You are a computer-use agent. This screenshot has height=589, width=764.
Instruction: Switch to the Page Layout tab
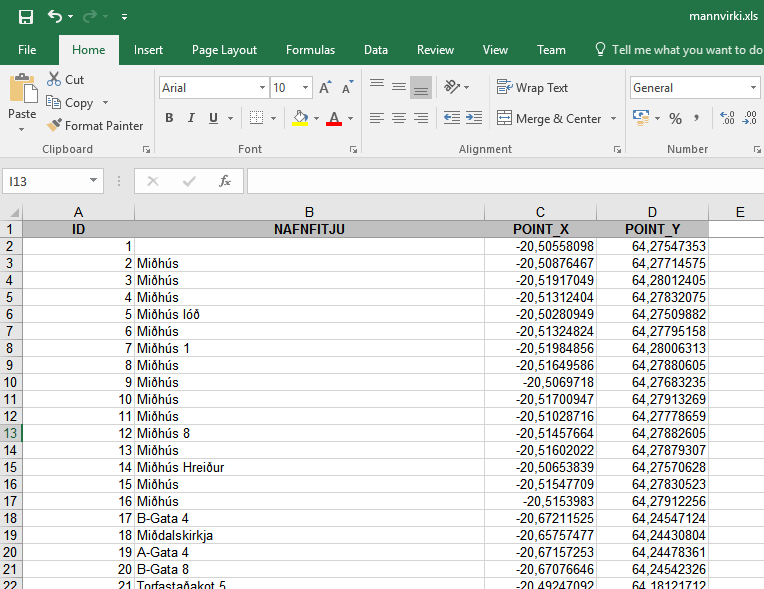pyautogui.click(x=224, y=50)
